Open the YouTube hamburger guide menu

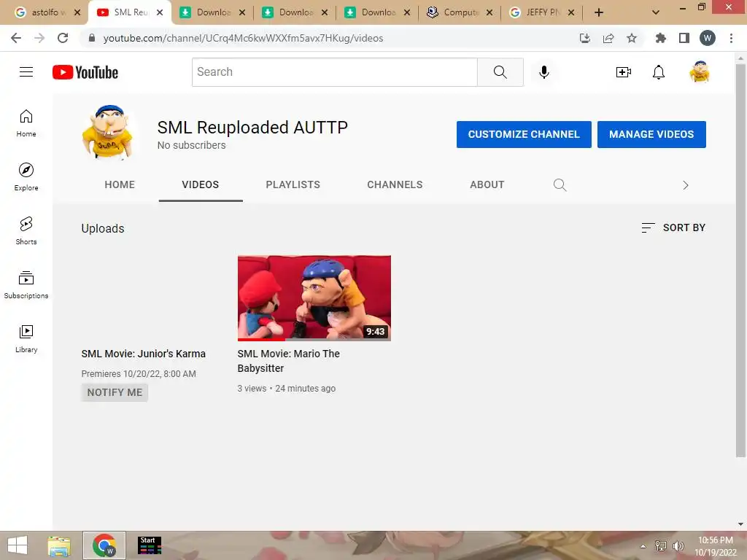click(x=26, y=72)
